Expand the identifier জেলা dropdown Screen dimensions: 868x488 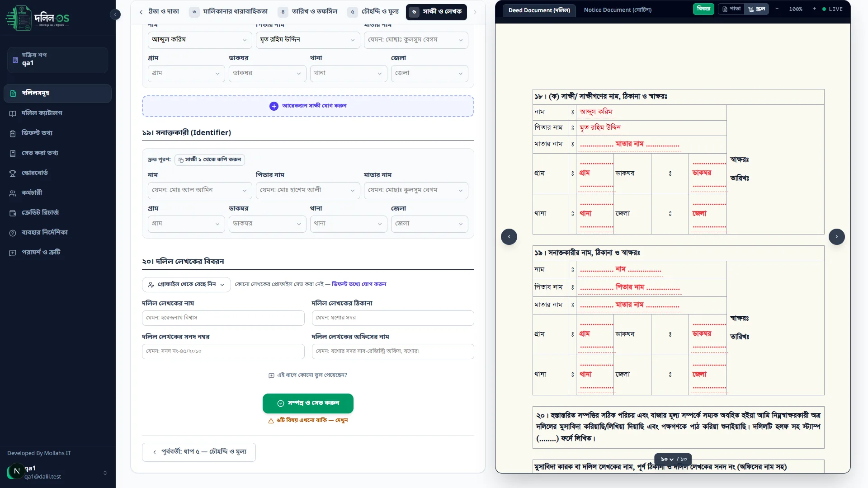click(429, 224)
